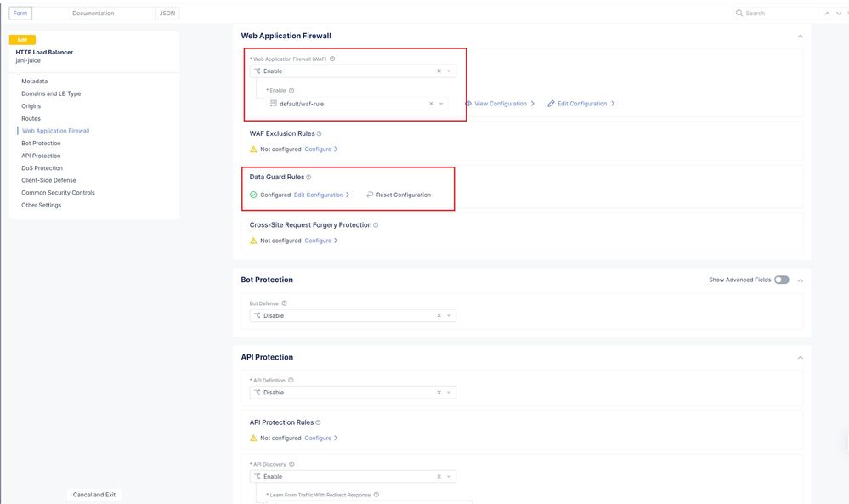The height and width of the screenshot is (504, 849).
Task: Switch to the JSON tab
Action: click(167, 14)
